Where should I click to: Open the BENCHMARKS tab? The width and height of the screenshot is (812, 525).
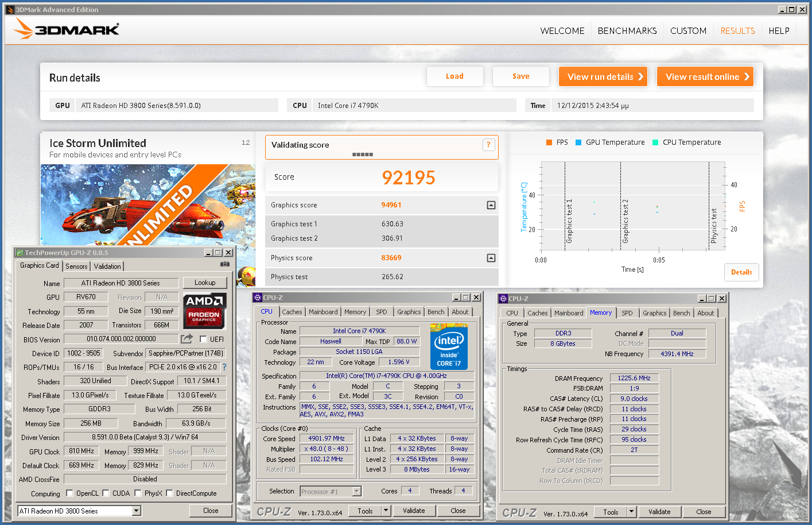point(627,31)
